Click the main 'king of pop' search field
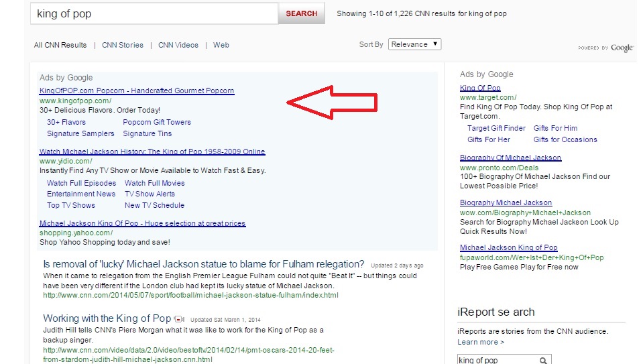 [x=154, y=13]
